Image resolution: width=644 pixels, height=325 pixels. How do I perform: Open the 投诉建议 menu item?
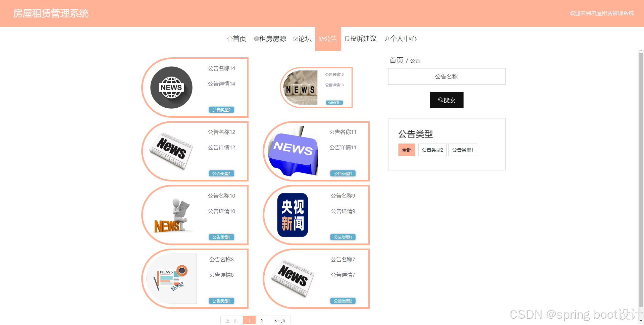361,39
